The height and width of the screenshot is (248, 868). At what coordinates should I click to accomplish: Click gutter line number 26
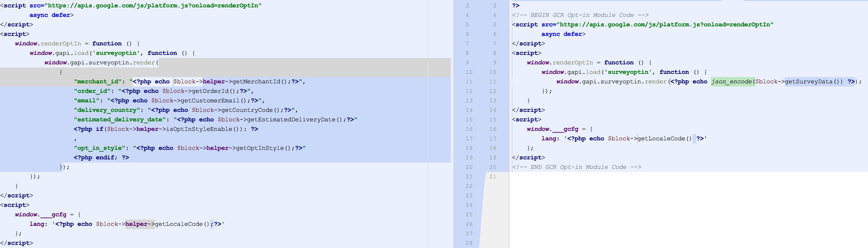pyautogui.click(x=469, y=224)
